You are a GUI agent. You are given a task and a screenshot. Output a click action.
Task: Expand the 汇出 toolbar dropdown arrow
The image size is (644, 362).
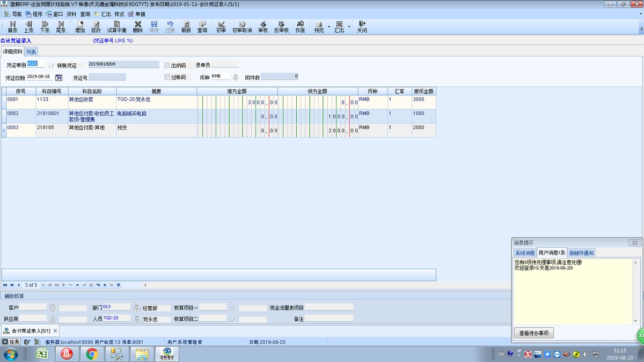349,27
